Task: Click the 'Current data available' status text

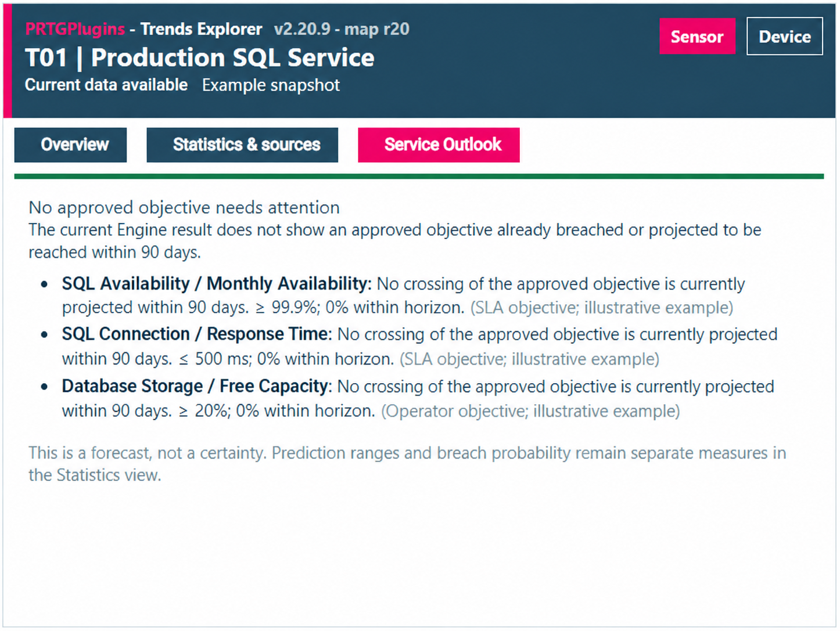Action: pyautogui.click(x=106, y=85)
